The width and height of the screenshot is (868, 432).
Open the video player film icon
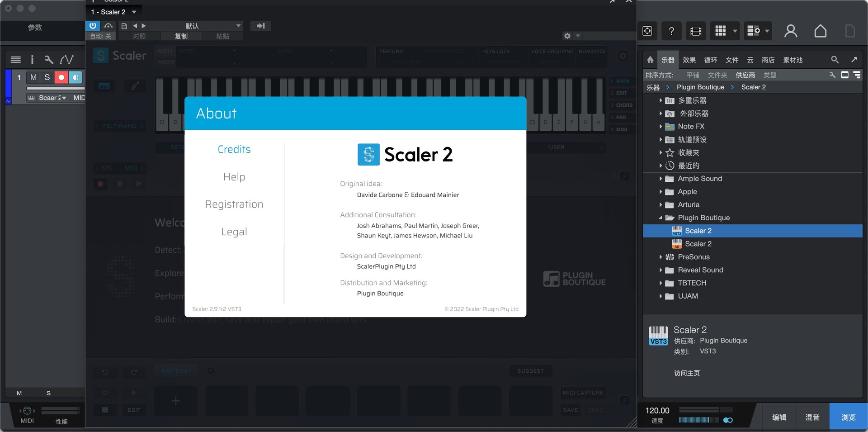[696, 31]
